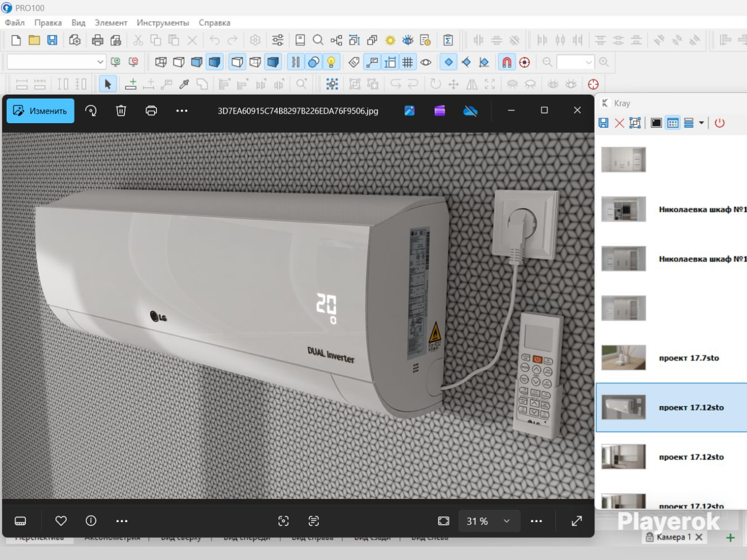Viewport: 747px width, 560px height.
Task: Click the Изменить edit button
Action: point(40,111)
